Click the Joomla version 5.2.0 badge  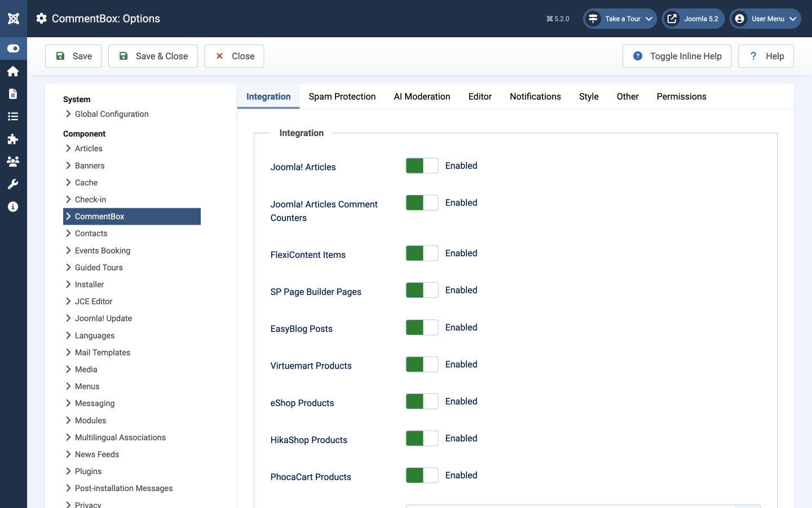point(558,19)
